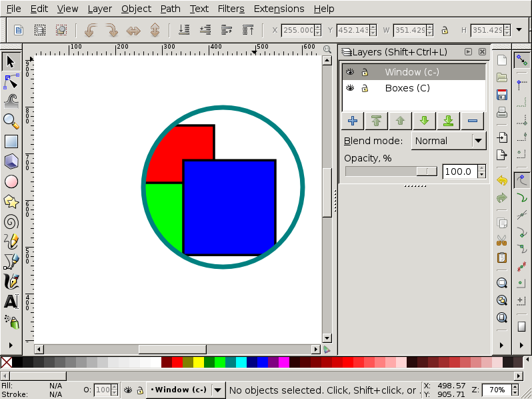
Task: Toggle current layer visibility in status bar
Action: (128, 390)
